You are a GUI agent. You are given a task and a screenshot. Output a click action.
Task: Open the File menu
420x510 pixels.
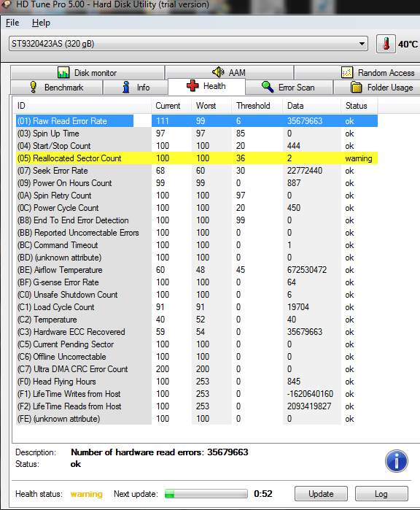click(12, 23)
